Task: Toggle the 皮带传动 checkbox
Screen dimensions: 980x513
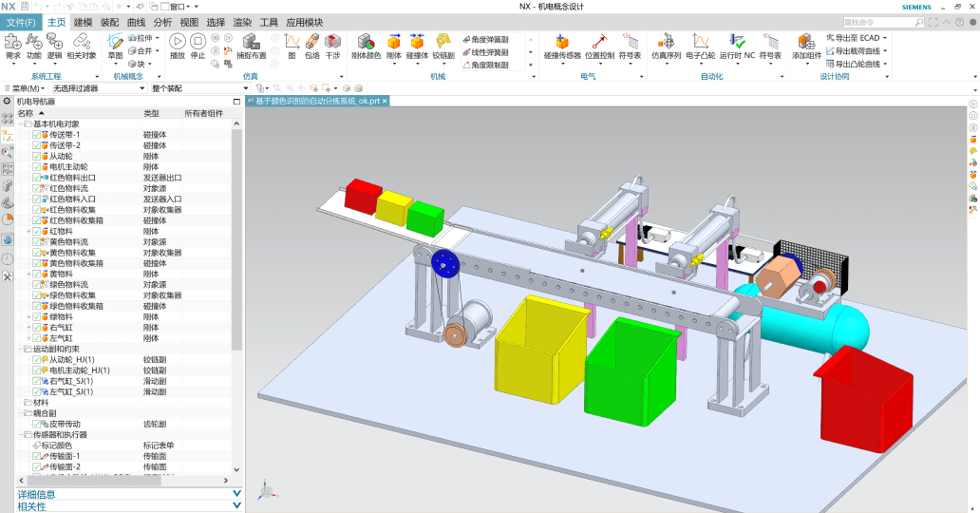Action: [x=37, y=424]
